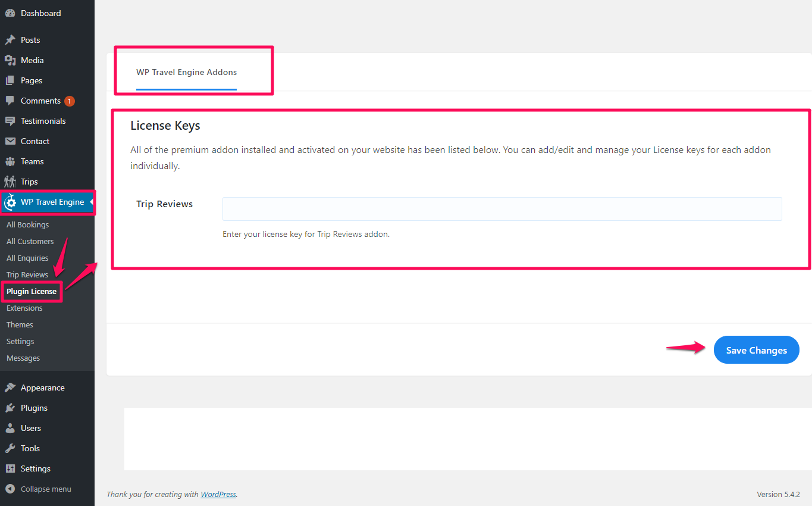Open All Customers submenu item

click(x=30, y=241)
